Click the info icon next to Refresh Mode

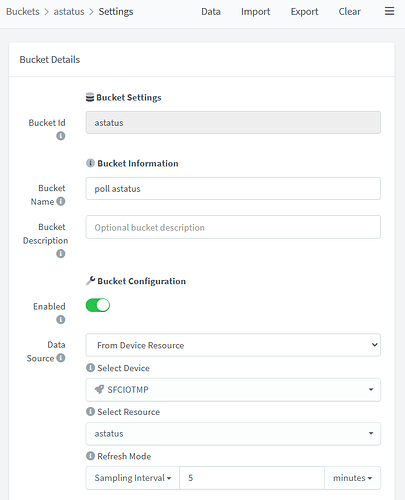(90, 456)
